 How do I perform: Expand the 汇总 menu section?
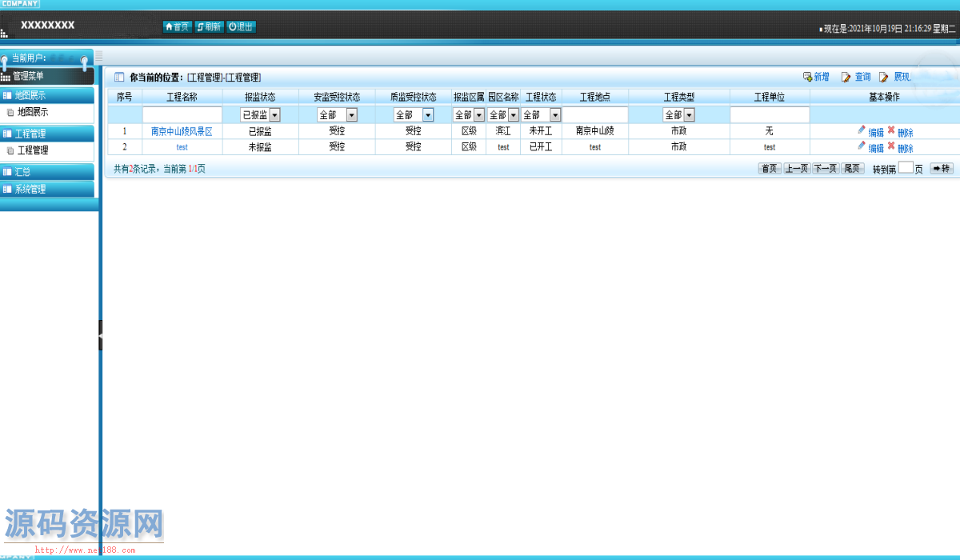click(47, 171)
